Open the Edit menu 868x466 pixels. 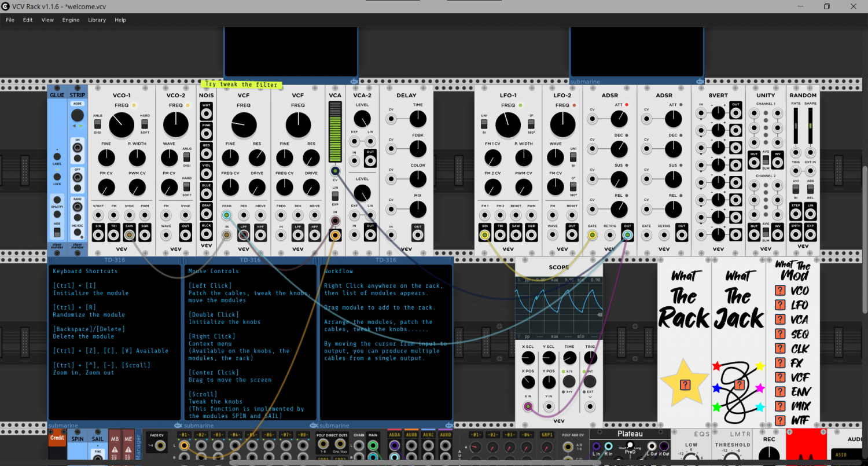tap(28, 20)
